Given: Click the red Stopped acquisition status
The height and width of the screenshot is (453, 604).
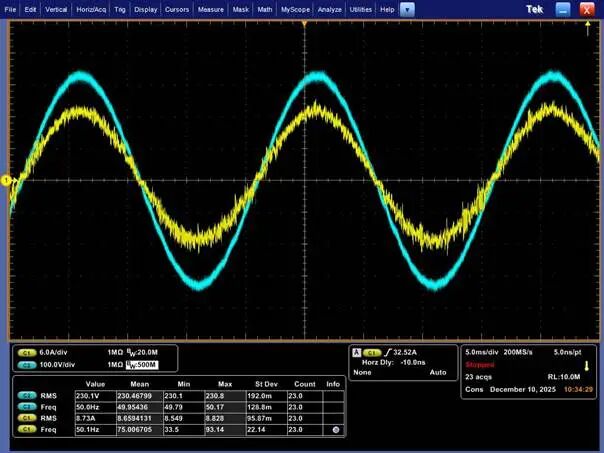Looking at the screenshot, I should 481,365.
